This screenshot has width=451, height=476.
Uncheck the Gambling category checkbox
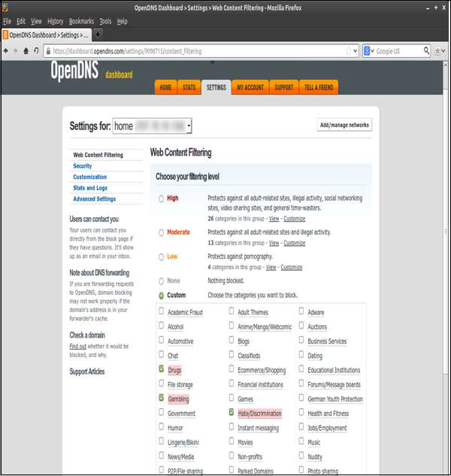[x=161, y=398]
